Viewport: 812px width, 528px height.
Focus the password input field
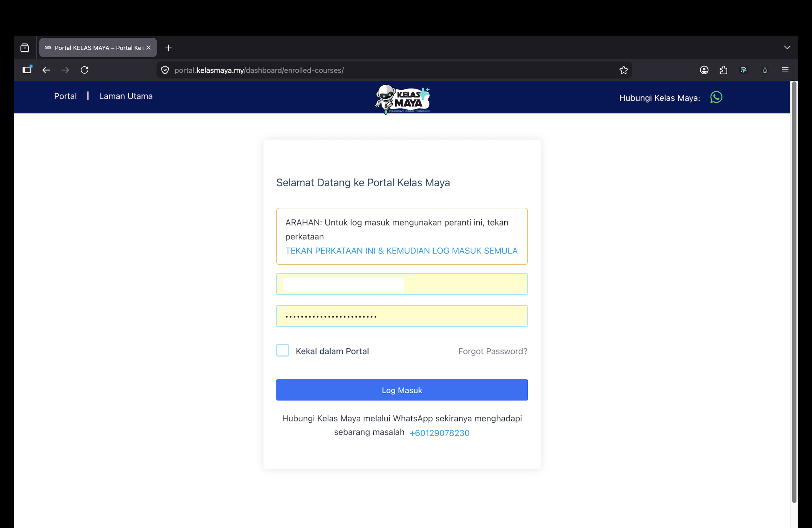point(402,316)
